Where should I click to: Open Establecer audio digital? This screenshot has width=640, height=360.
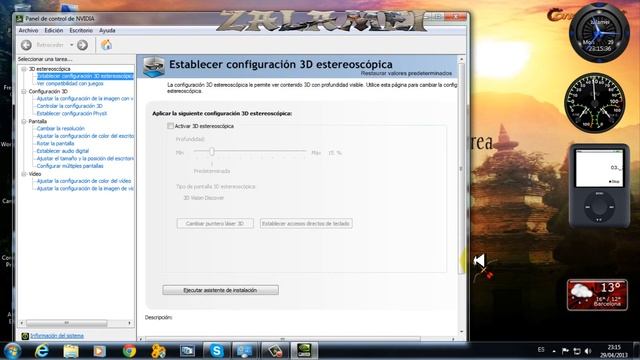click(62, 151)
